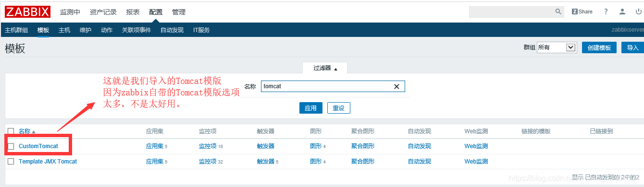Go to IT服务 submenu
This screenshot has width=644, height=187.
[x=201, y=30]
